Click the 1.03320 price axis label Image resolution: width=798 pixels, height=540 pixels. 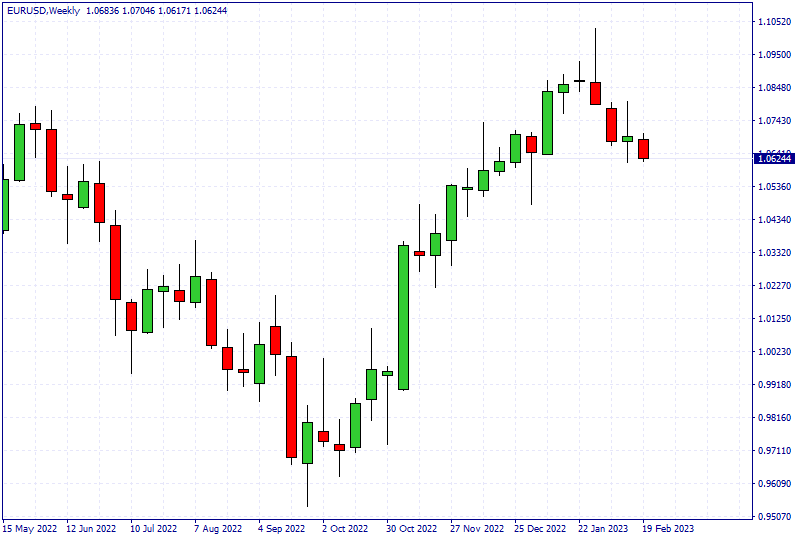coord(775,252)
